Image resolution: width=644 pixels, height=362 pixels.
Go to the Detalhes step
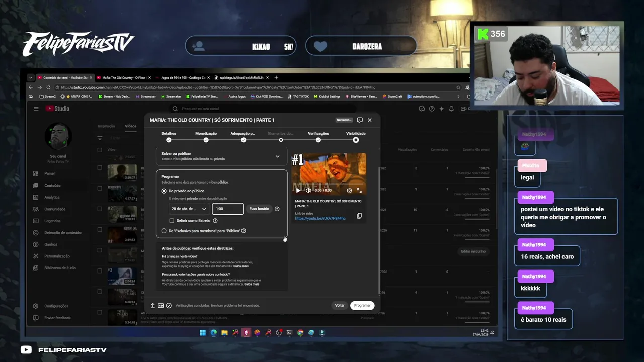click(x=169, y=136)
